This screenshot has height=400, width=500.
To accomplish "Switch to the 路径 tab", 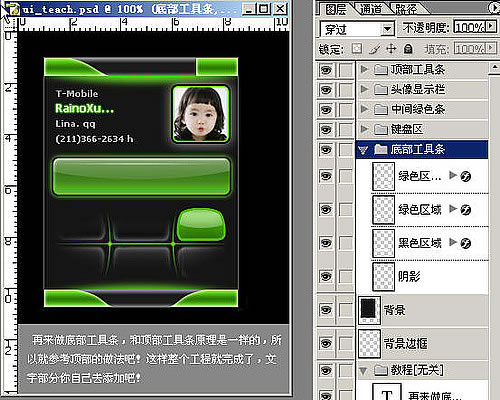I will click(x=406, y=9).
